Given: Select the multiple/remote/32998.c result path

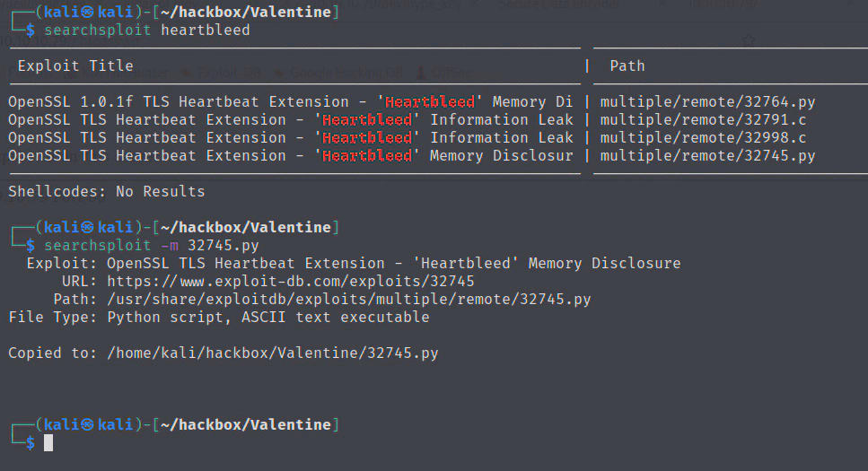Looking at the screenshot, I should tap(702, 137).
